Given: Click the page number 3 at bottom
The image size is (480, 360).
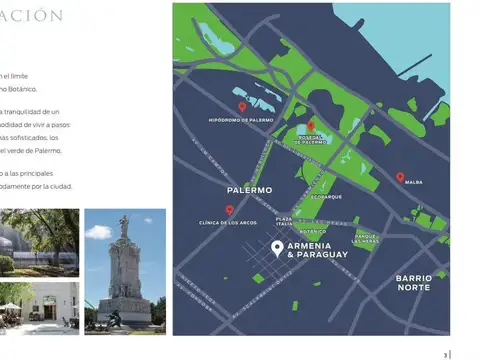Looking at the screenshot, I should [x=446, y=355].
